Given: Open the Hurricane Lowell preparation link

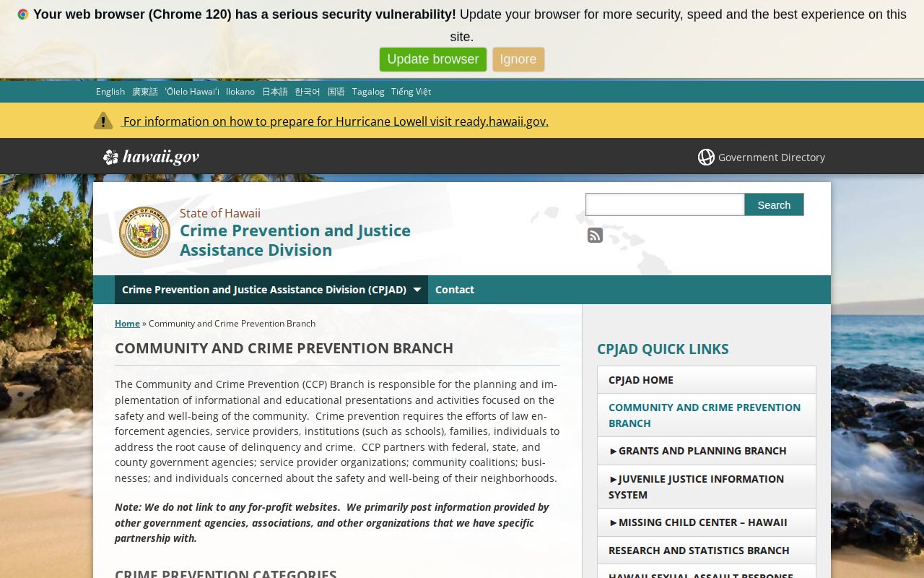Looking at the screenshot, I should [336, 121].
